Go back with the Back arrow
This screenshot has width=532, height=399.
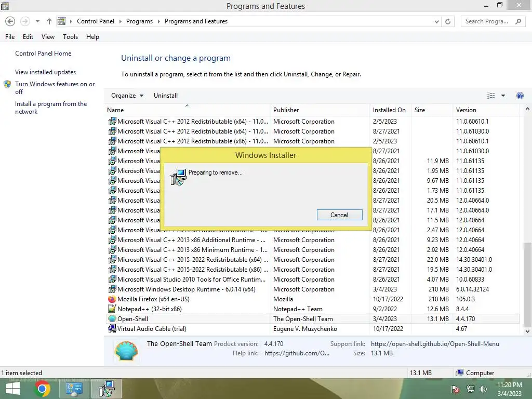(10, 21)
